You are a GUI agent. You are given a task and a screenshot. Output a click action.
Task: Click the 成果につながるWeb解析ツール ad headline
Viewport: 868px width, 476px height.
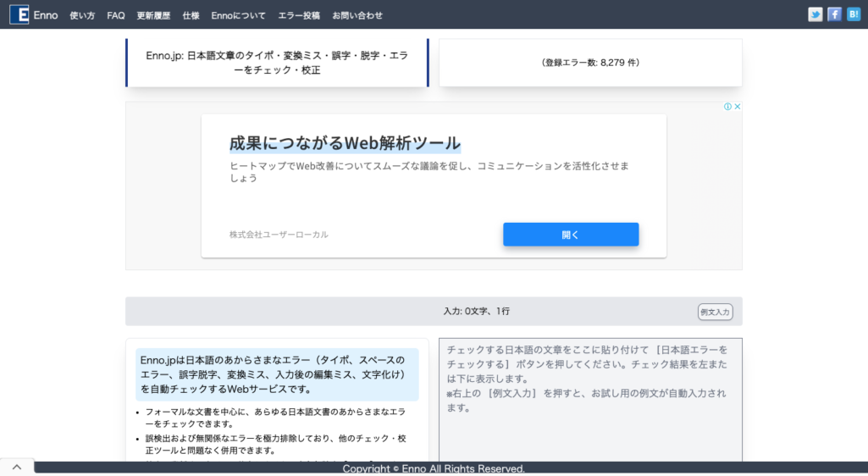[x=345, y=142]
